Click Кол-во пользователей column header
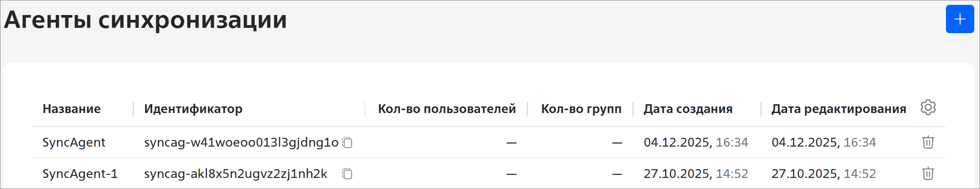Image resolution: width=980 pixels, height=189 pixels. point(446,109)
